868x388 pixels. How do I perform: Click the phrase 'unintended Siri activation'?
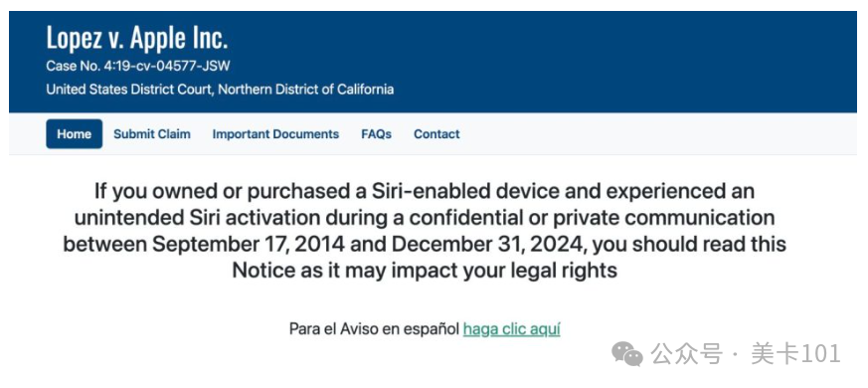[x=197, y=218]
